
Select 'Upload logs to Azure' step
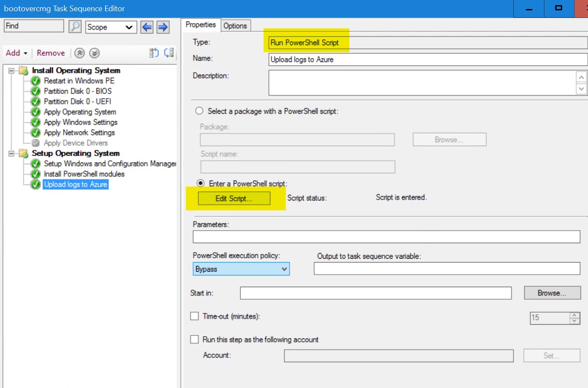[x=75, y=184]
